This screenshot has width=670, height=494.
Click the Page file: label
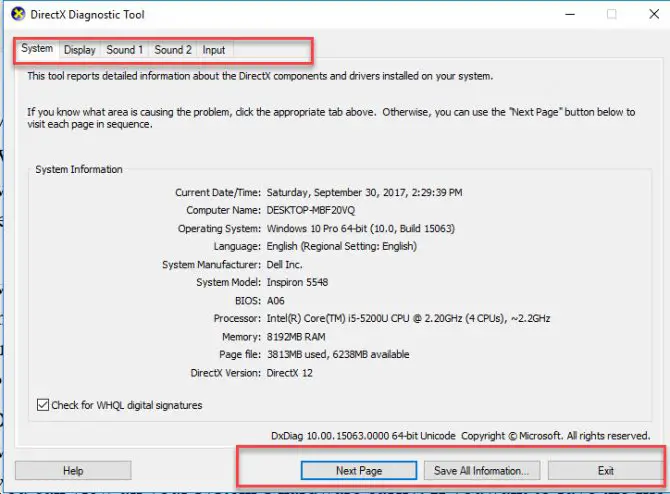(x=240, y=354)
